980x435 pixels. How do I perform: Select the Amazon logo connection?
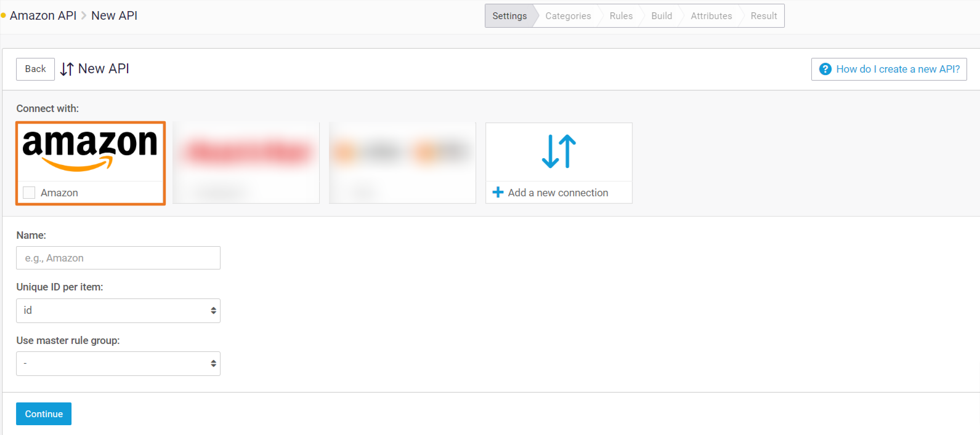point(91,151)
